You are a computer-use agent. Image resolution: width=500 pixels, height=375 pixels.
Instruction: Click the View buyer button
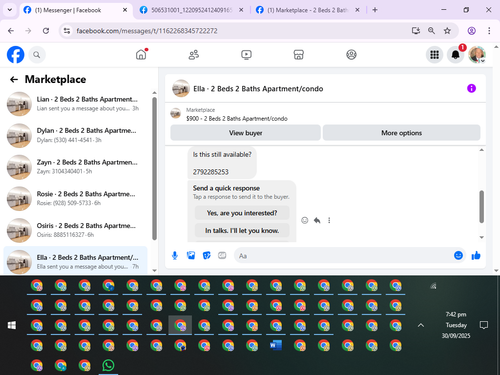pyautogui.click(x=245, y=133)
